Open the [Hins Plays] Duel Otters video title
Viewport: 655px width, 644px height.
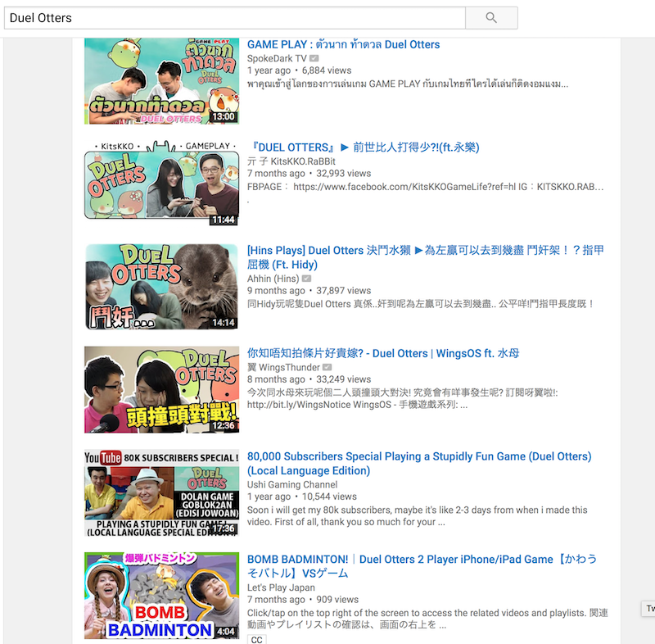pyautogui.click(x=425, y=257)
